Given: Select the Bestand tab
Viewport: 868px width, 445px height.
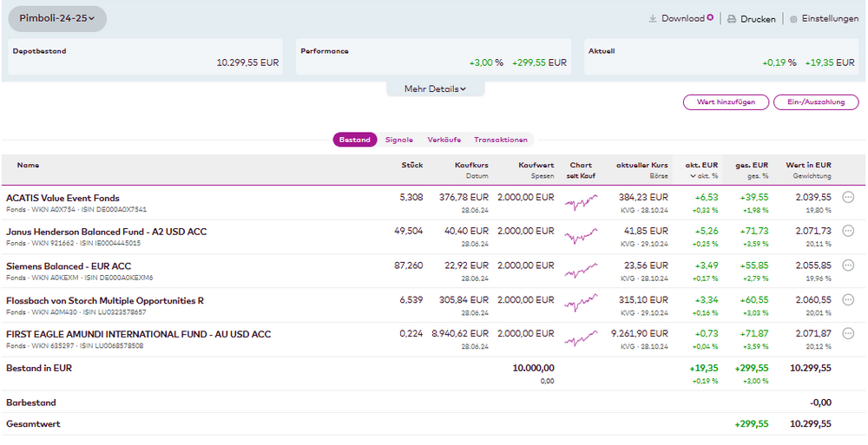Looking at the screenshot, I should pyautogui.click(x=354, y=140).
